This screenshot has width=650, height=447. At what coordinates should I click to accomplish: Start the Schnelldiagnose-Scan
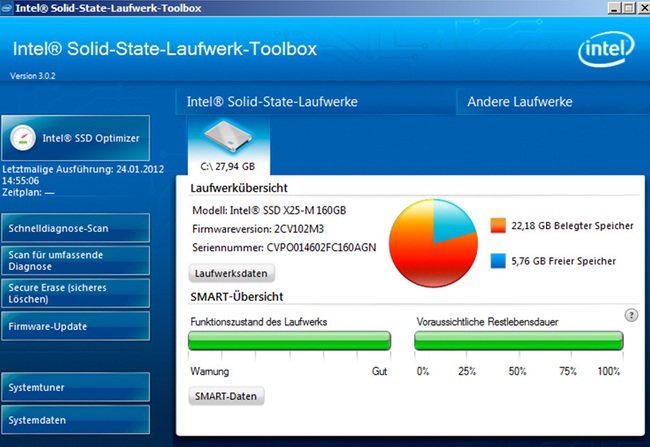pos(75,228)
